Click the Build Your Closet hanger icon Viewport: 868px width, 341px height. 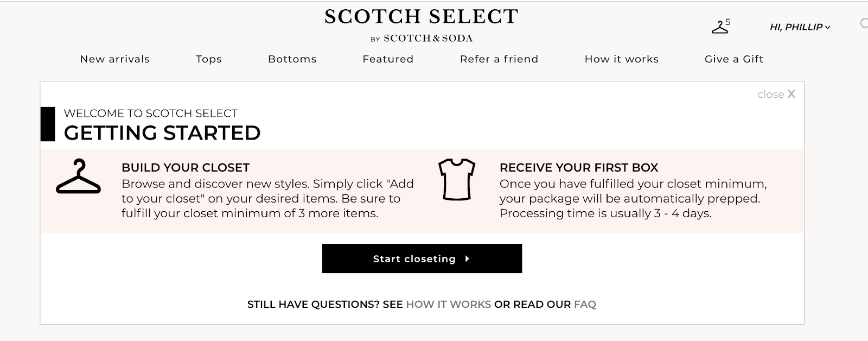79,176
